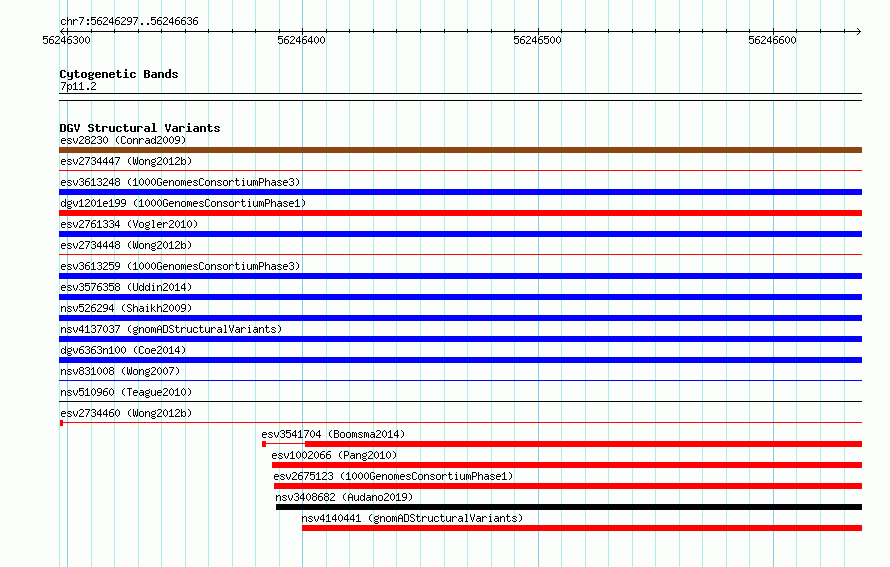Select the red esv1002066 variant bar
The image size is (890, 567).
[567, 465]
